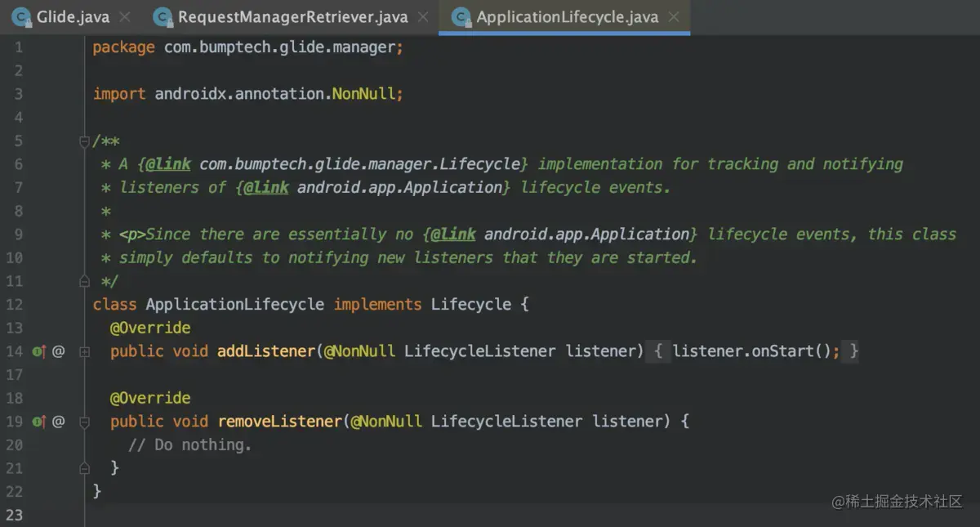Click the @Override annotation on line 13
This screenshot has height=527, width=980.
click(x=150, y=328)
